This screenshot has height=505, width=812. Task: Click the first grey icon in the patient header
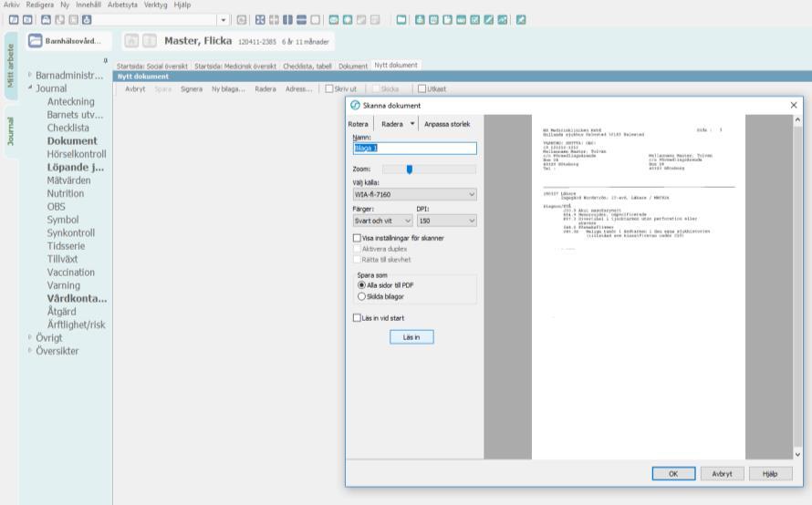point(131,41)
